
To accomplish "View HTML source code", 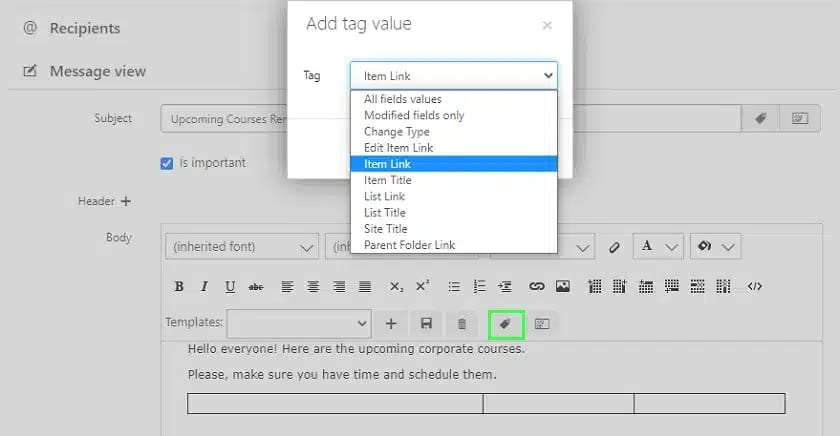I will click(x=755, y=287).
